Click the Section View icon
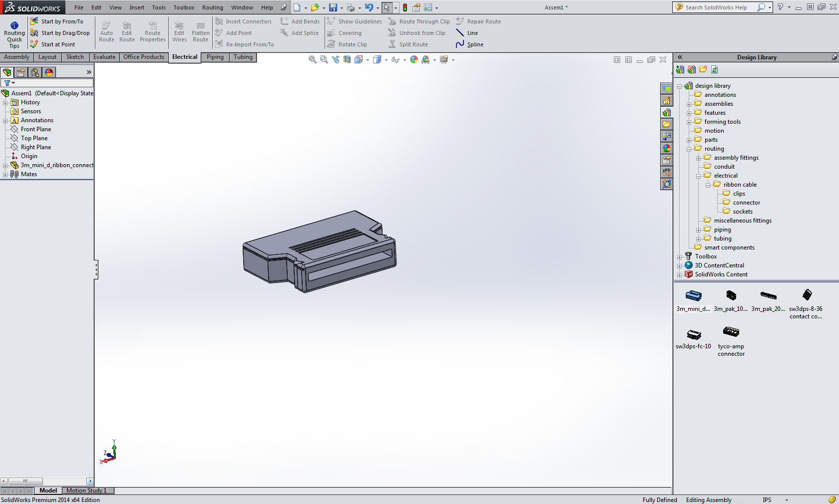Image resolution: width=839 pixels, height=504 pixels. pyautogui.click(x=347, y=59)
